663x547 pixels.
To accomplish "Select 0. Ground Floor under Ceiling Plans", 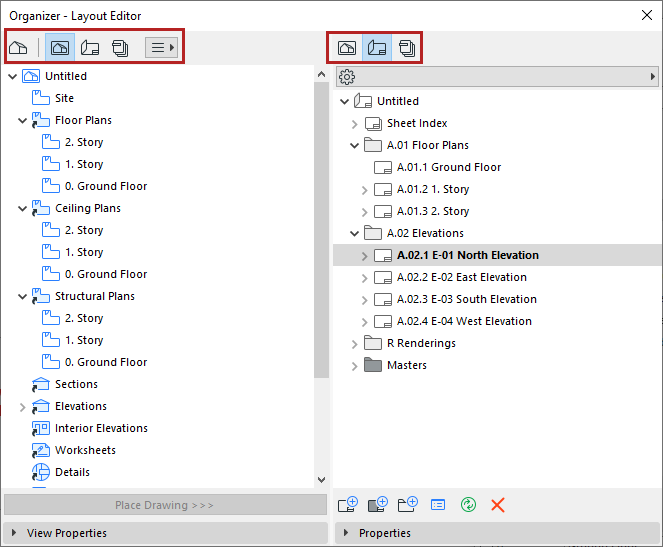I will [x=106, y=274].
